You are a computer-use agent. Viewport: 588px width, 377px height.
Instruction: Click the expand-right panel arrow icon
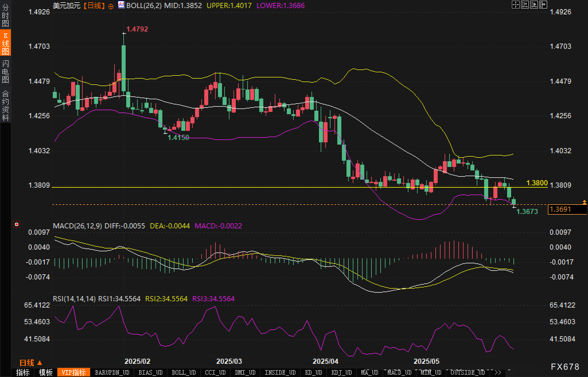pyautogui.click(x=543, y=5)
